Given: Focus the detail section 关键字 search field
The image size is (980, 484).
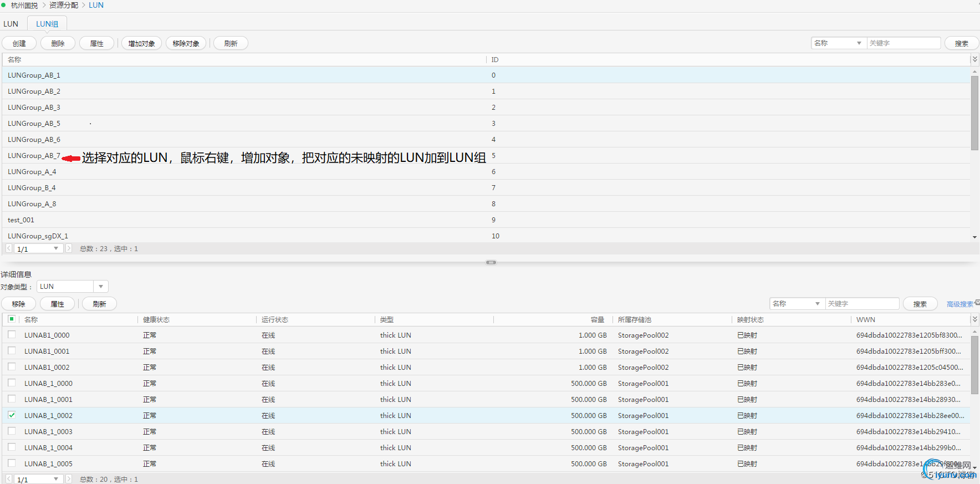Looking at the screenshot, I should pyautogui.click(x=862, y=304).
